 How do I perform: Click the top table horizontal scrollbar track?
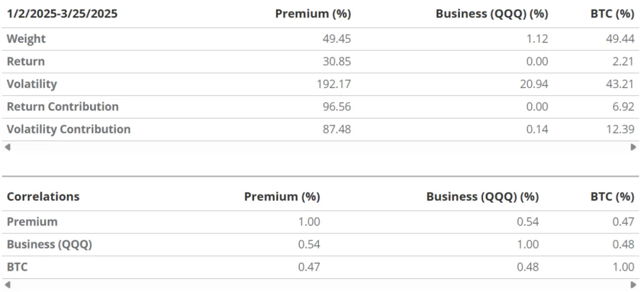(x=320, y=147)
